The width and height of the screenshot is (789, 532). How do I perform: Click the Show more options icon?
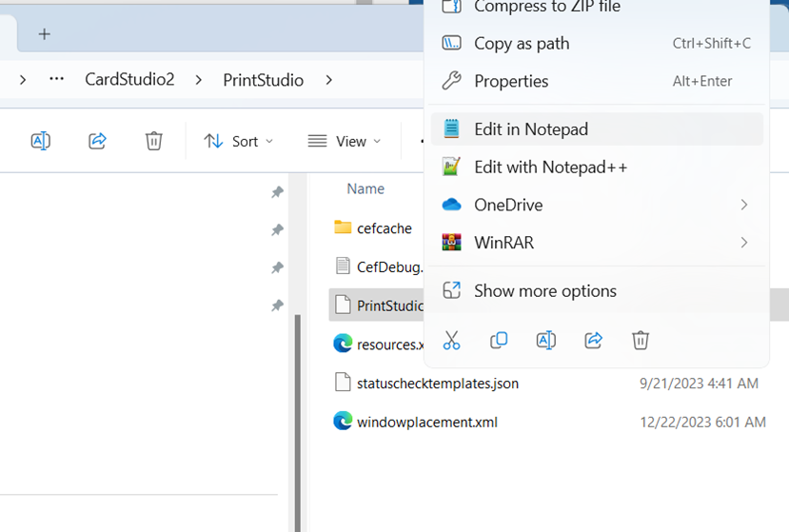(x=451, y=290)
